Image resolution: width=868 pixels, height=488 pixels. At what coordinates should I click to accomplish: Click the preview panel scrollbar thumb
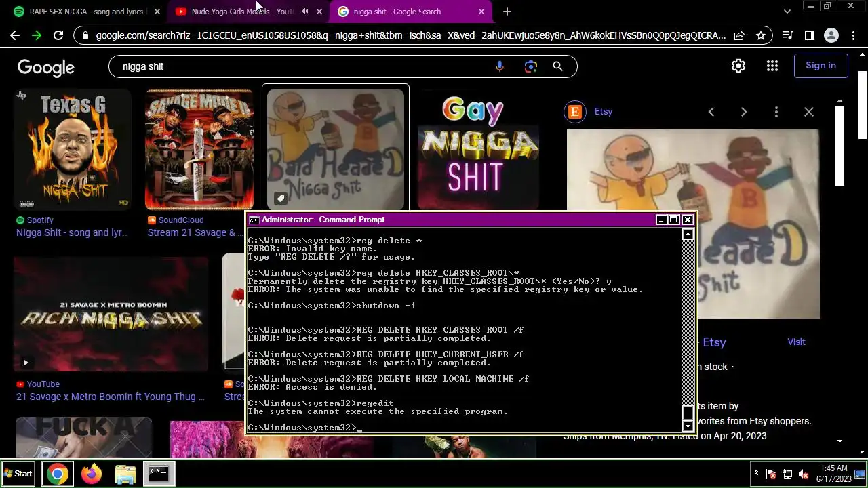[x=840, y=144]
